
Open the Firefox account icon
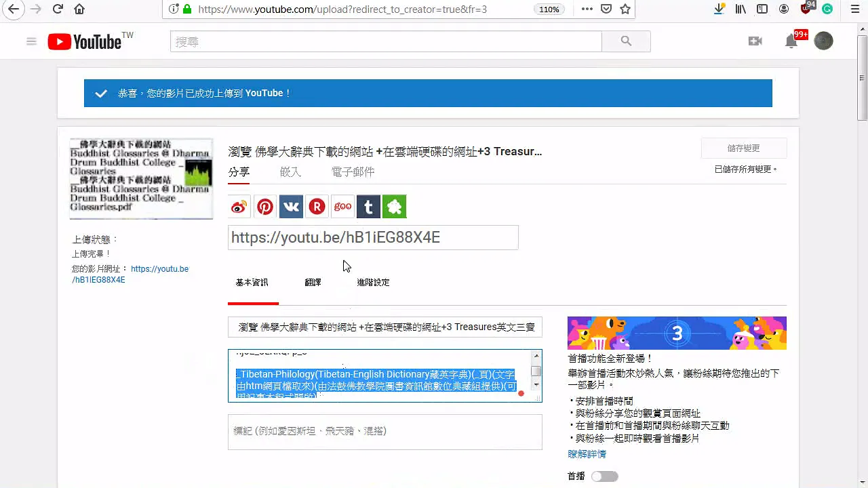click(784, 9)
